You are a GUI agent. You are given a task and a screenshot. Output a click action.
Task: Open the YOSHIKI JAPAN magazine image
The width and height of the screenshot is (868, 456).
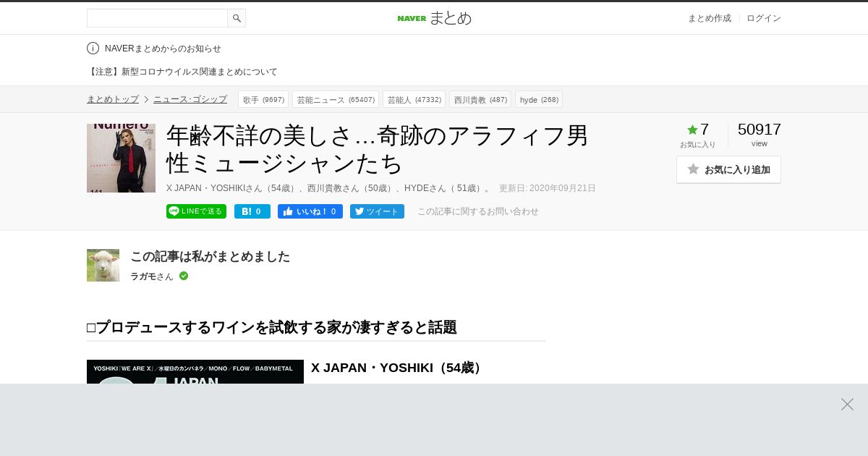[x=195, y=371]
